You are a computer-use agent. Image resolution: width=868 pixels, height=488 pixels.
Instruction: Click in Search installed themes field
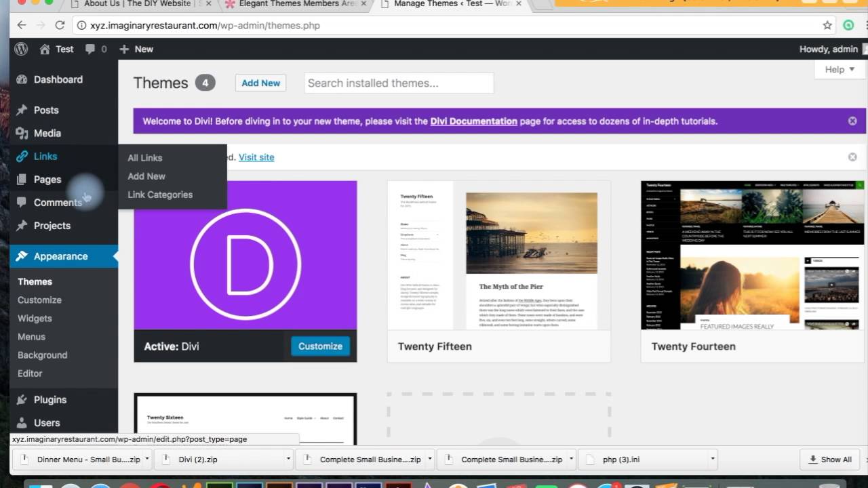(x=399, y=83)
